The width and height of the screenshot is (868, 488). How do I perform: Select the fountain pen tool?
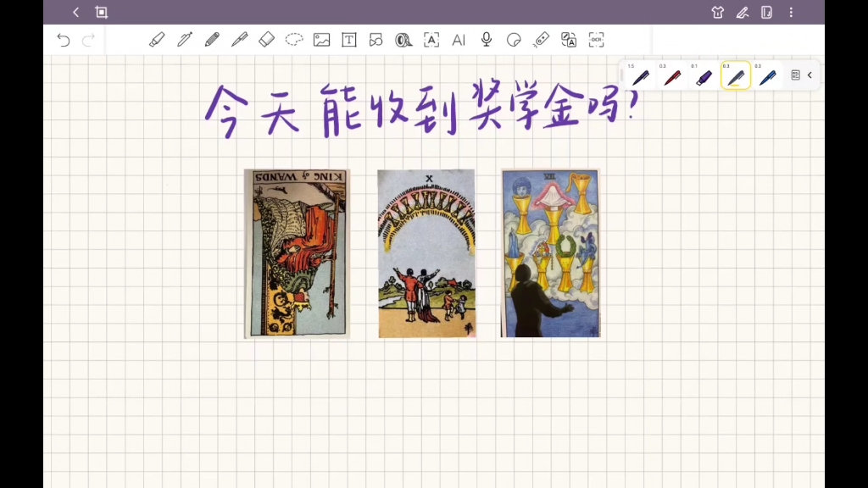pyautogui.click(x=184, y=40)
